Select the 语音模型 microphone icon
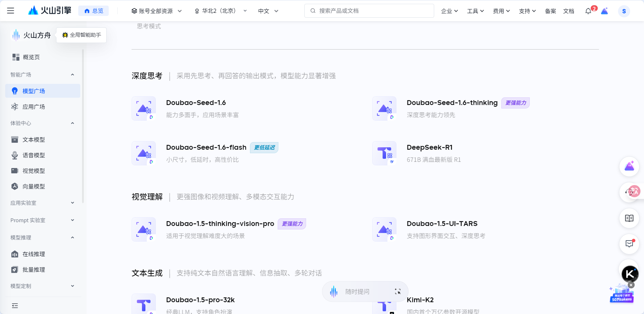This screenshot has width=644, height=314. pyautogui.click(x=15, y=155)
